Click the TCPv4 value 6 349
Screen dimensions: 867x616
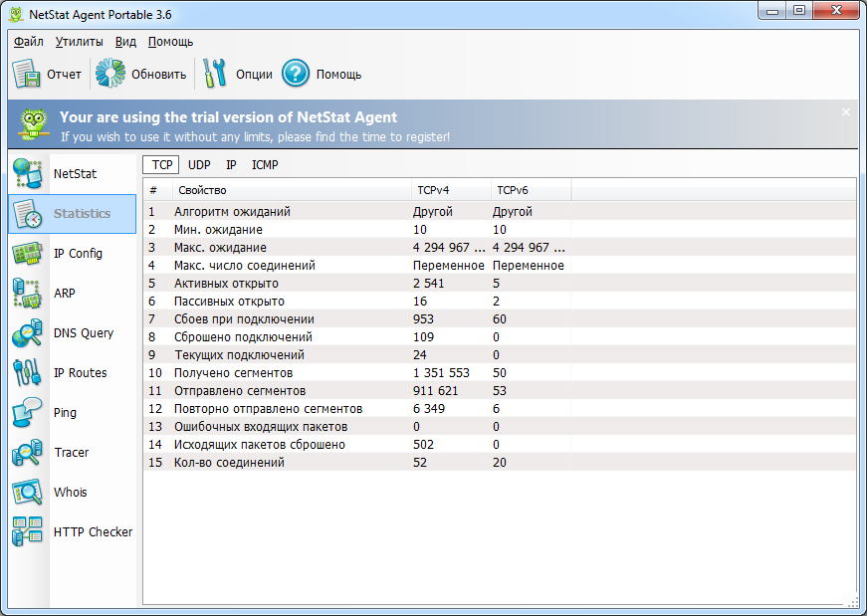click(429, 409)
